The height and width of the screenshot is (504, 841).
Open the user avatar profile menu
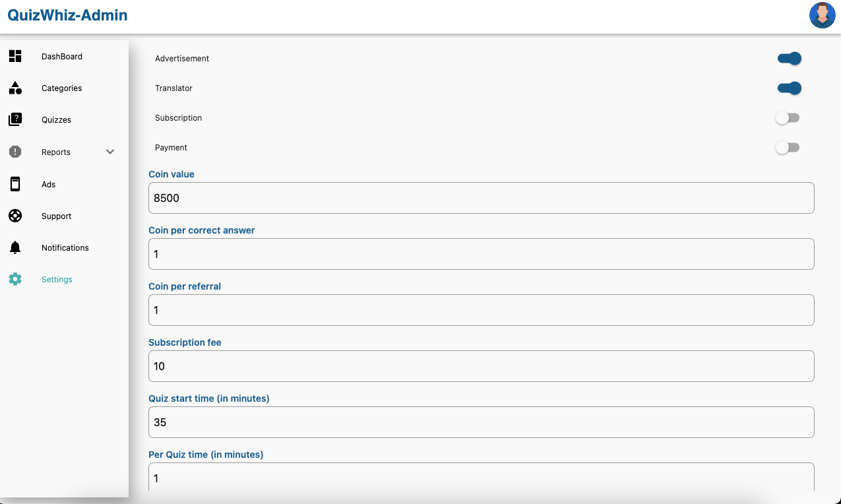click(x=823, y=15)
